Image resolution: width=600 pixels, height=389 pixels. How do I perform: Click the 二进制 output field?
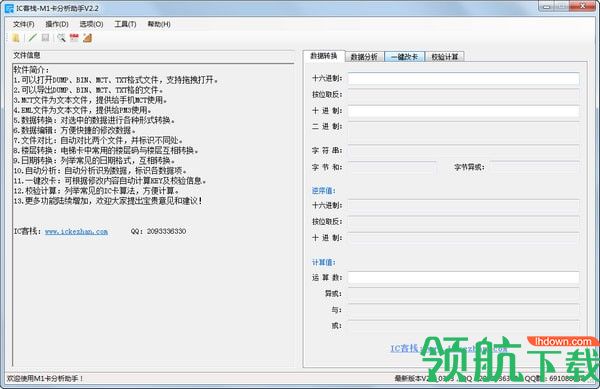tap(463, 131)
